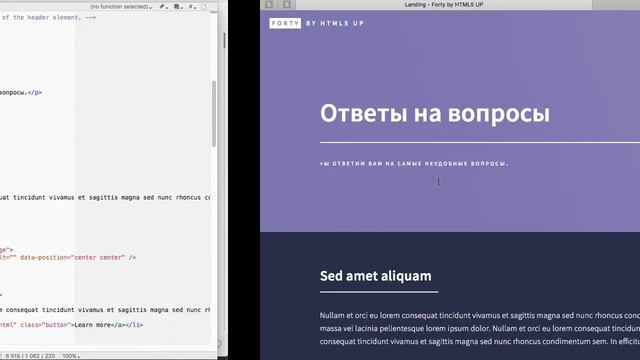Viewport: 640px width, 360px height.
Task: Click the "Ответы на вопросы" heading
Action: [x=435, y=113]
